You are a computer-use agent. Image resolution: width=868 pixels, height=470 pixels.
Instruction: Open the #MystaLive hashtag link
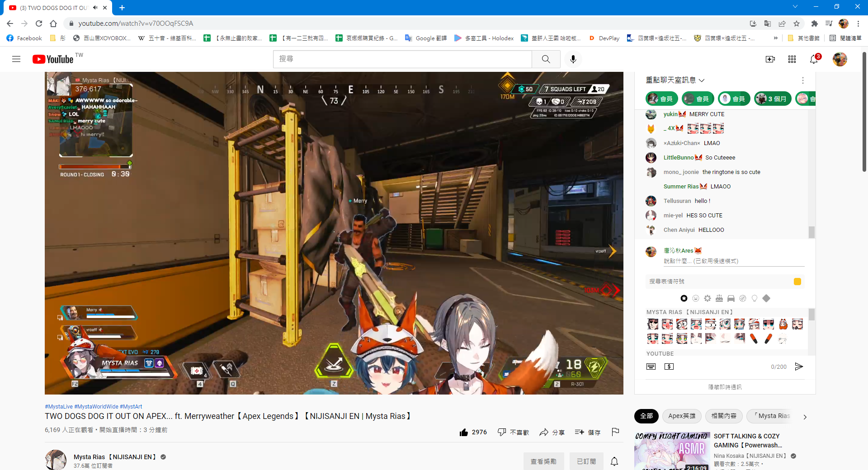point(59,407)
